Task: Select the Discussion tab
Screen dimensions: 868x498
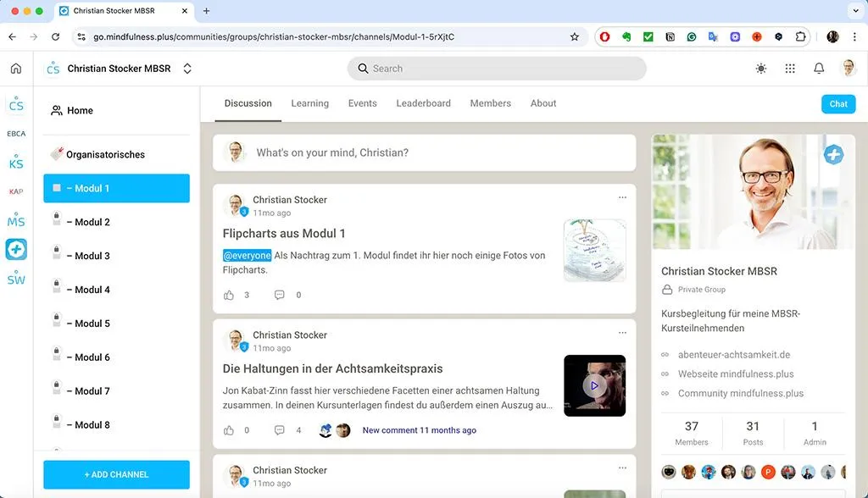Action: point(248,103)
